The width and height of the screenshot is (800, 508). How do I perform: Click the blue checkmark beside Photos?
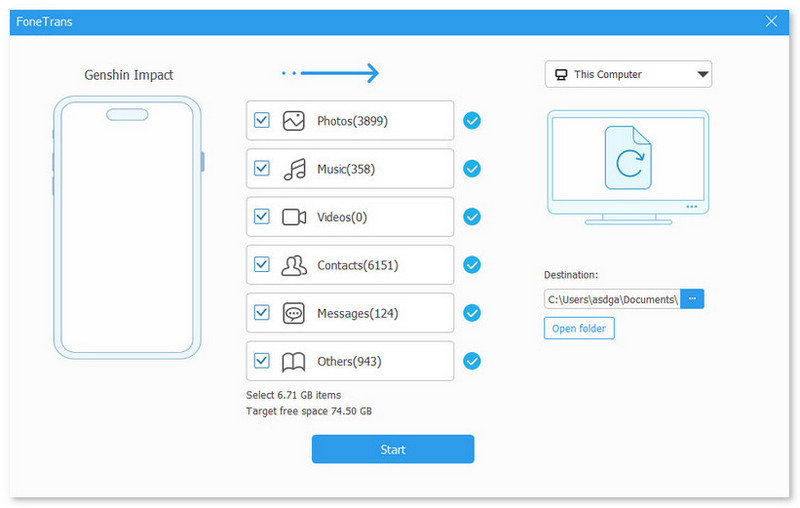(472, 121)
